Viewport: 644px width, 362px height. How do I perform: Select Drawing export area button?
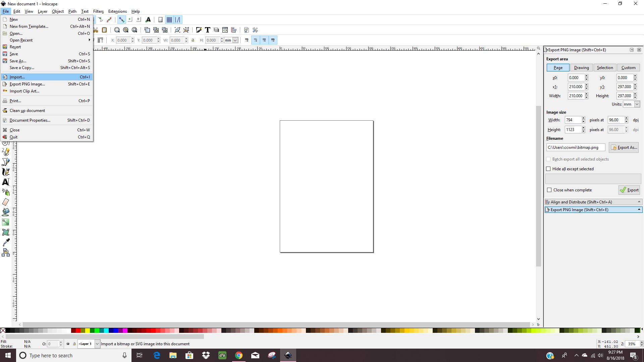tap(581, 68)
